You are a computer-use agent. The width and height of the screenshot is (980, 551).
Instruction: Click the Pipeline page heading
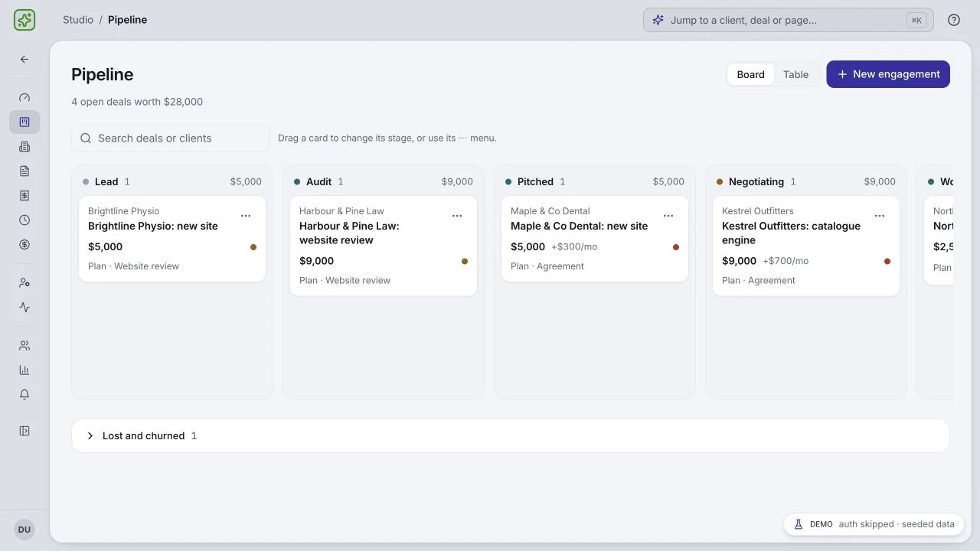coord(103,74)
